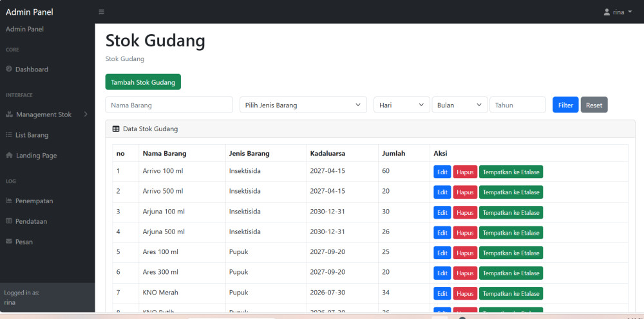644x319 pixels.
Task: Click the Nama Barang search field
Action: [169, 105]
